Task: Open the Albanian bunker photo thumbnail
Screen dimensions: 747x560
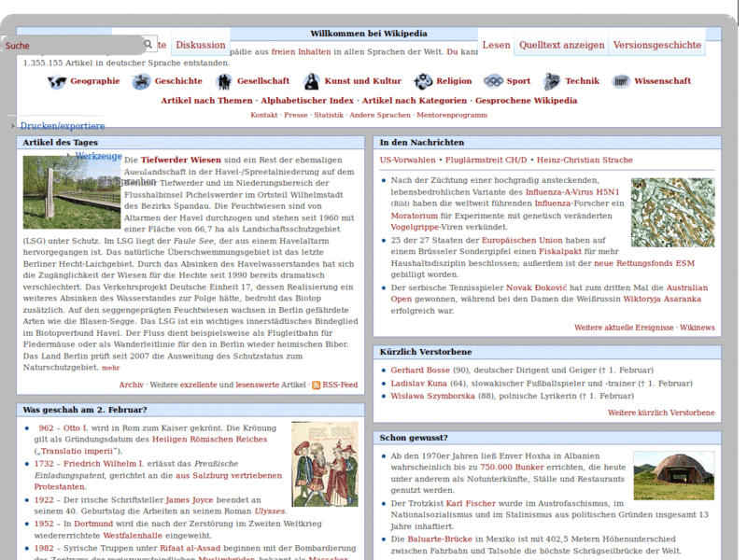Action: (x=674, y=476)
